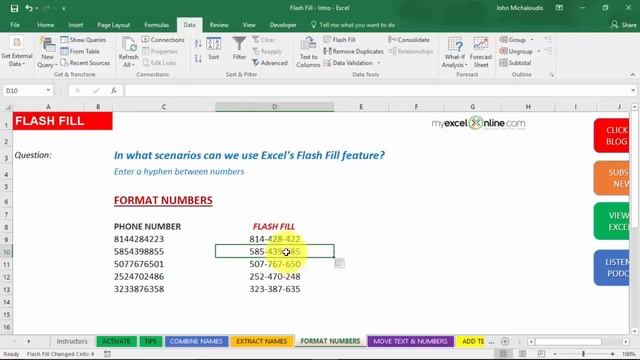The height and width of the screenshot is (360, 640).
Task: Click Remove Duplicates
Action: [353, 51]
